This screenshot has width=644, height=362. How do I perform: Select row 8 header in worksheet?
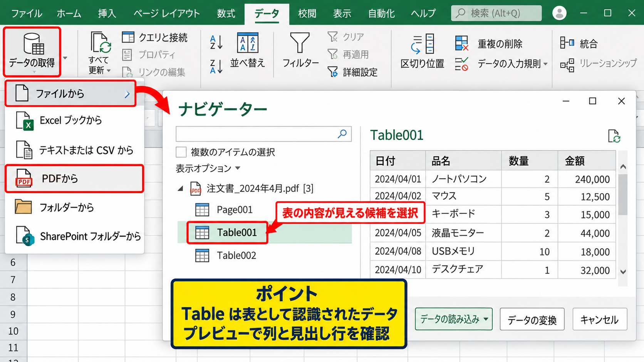coord(13,297)
